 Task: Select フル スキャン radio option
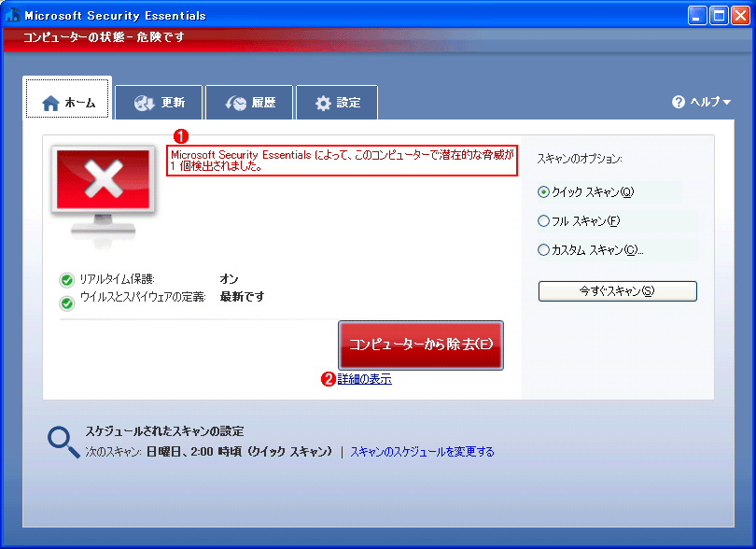pyautogui.click(x=543, y=221)
